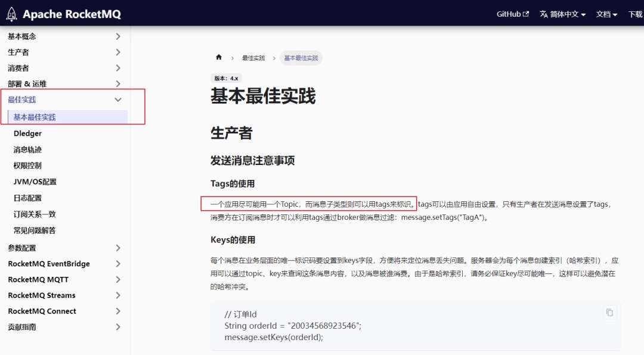The width and height of the screenshot is (644, 355).
Task: Open the Dledger sidebar page
Action: tap(27, 133)
